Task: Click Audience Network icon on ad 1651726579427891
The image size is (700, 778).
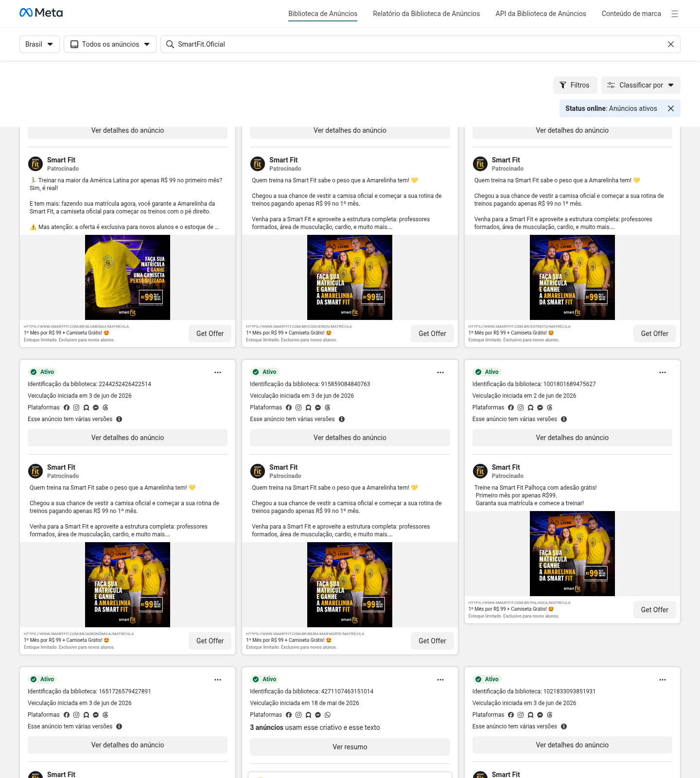Action: (86, 715)
